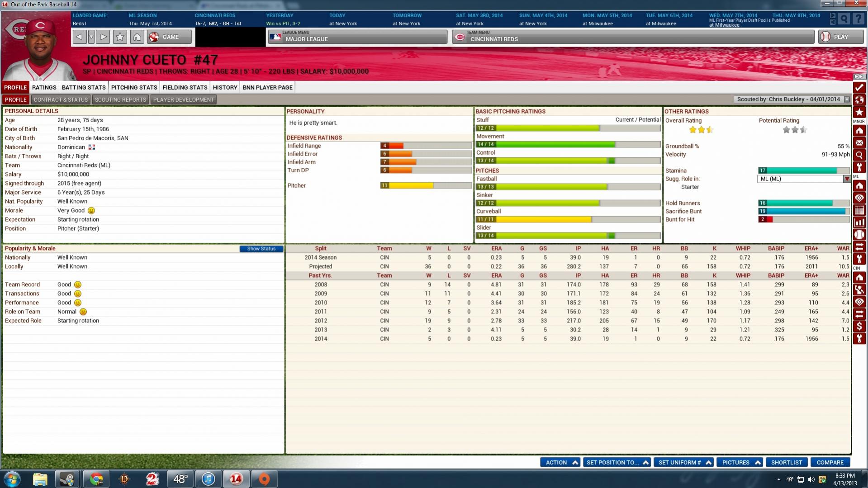Click wrench settings icon under MNGR
868x488 pixels.
(859, 168)
